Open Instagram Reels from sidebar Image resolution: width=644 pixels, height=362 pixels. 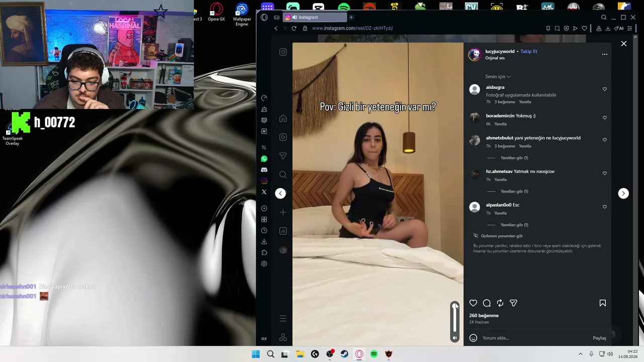click(x=283, y=137)
